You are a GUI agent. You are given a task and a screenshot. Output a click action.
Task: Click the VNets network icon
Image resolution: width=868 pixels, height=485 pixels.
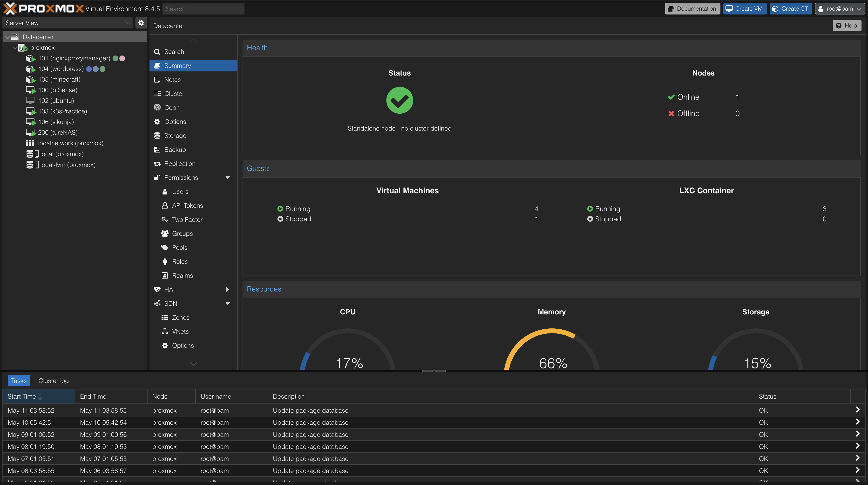tap(165, 332)
